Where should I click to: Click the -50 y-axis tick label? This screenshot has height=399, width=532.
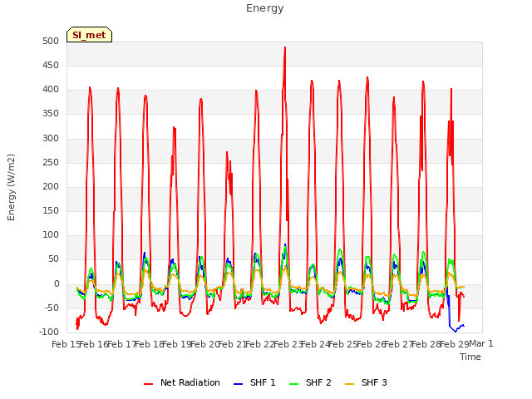(52, 308)
